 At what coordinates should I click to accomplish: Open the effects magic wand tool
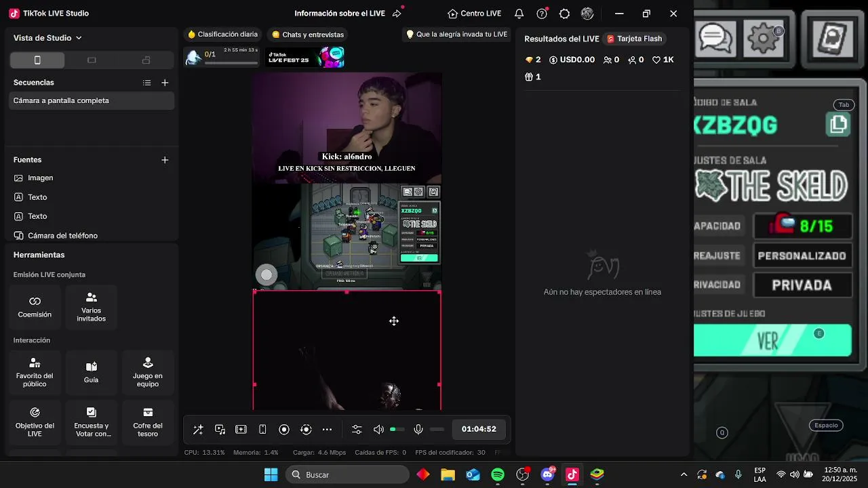point(198,429)
